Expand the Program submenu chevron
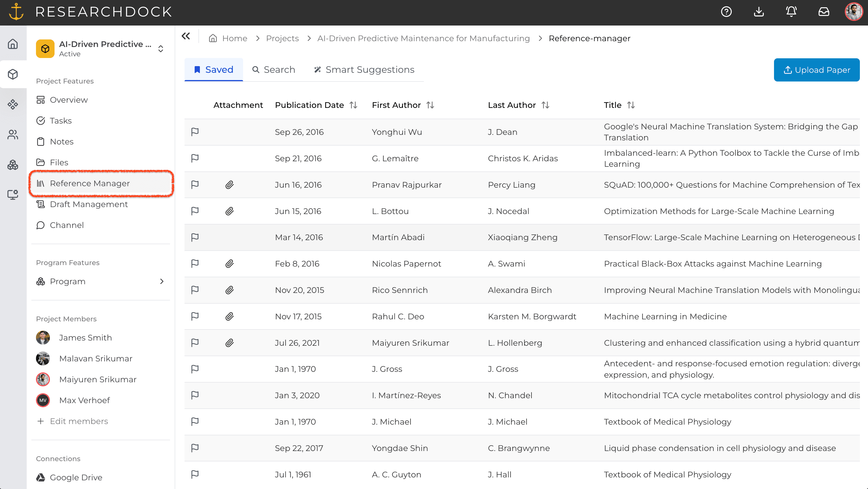This screenshot has height=489, width=868. coord(162,281)
